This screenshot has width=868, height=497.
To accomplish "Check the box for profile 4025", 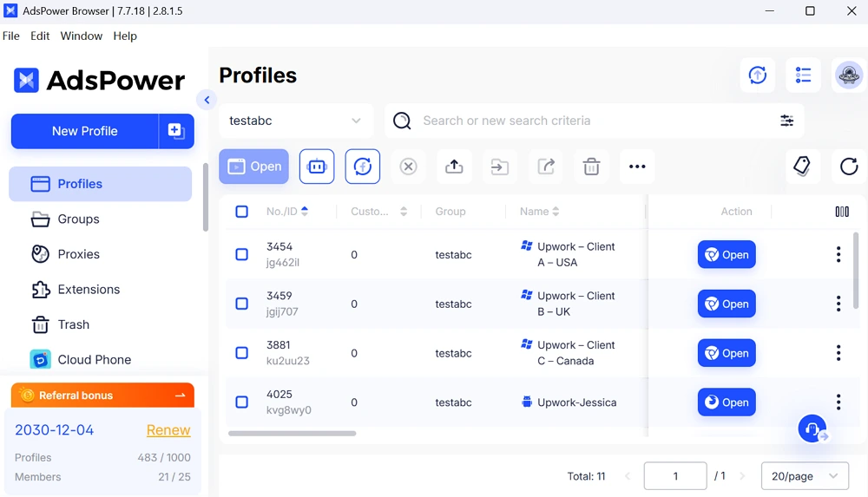I will coord(242,402).
